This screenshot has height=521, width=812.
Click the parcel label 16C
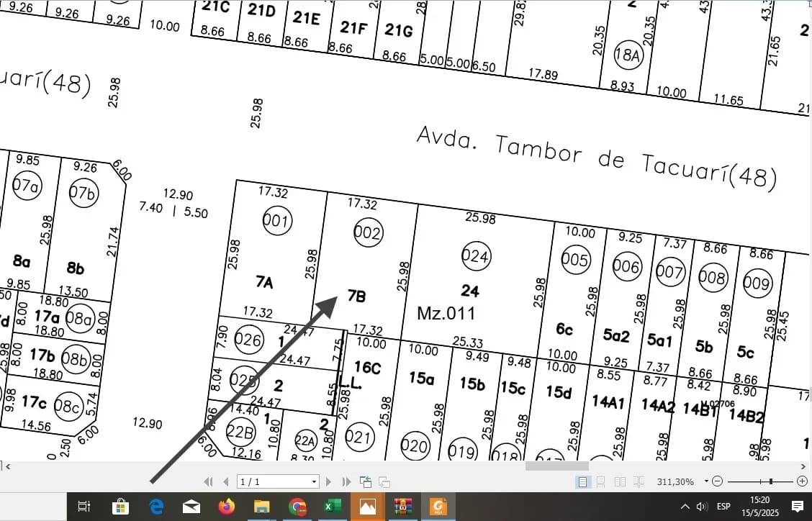[x=368, y=368]
